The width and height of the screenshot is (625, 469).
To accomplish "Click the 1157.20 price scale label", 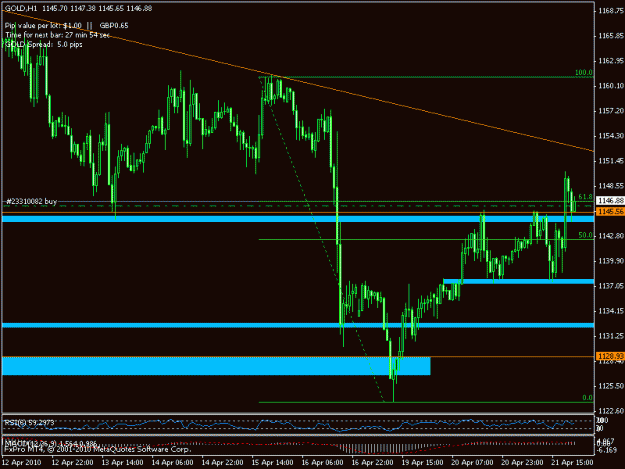I will (x=611, y=111).
